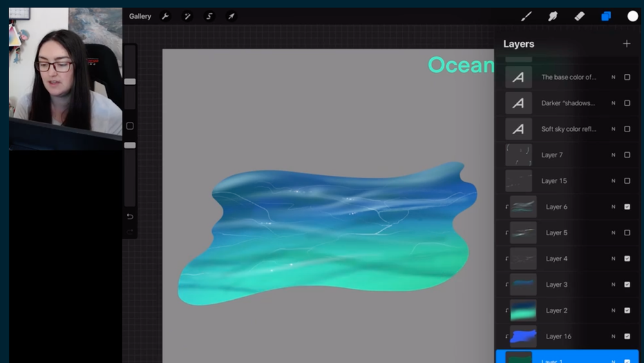Add a new layer with plus button
The width and height of the screenshot is (644, 363).
[x=627, y=44]
